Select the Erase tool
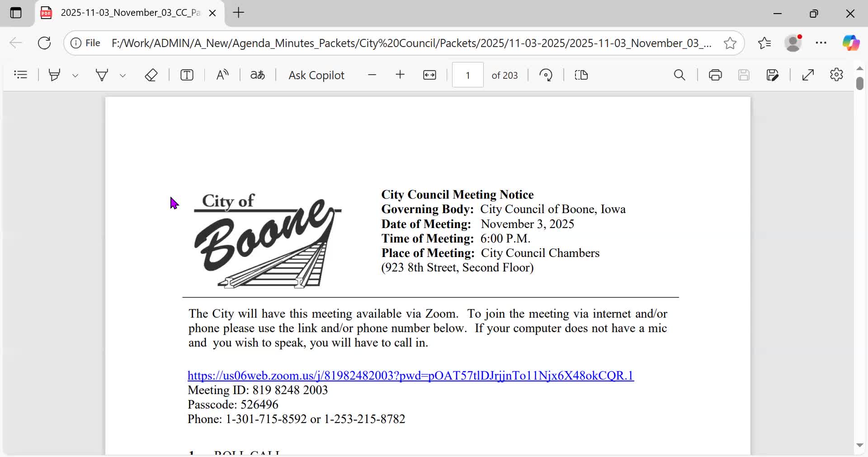The width and height of the screenshot is (868, 457). pyautogui.click(x=151, y=75)
